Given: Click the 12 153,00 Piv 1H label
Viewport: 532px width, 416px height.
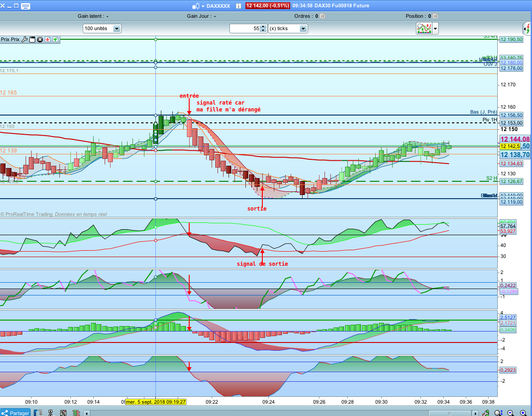Looking at the screenshot, I should (x=511, y=123).
